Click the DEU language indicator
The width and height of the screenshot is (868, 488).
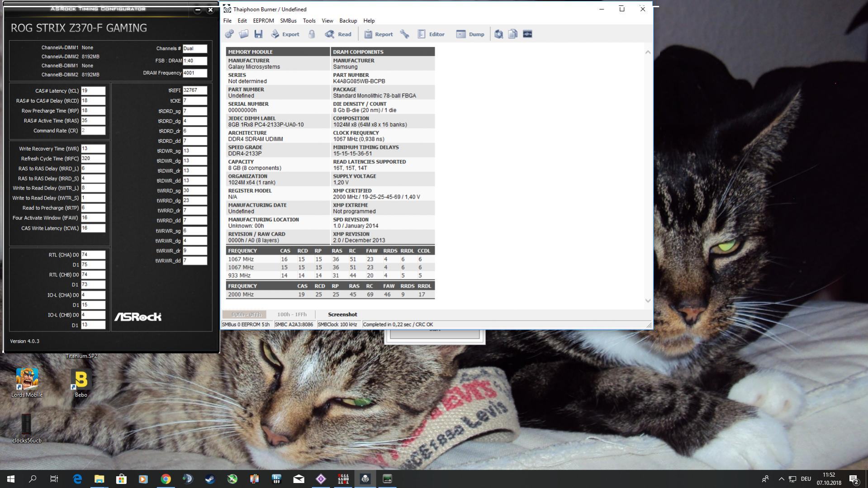tap(806, 479)
